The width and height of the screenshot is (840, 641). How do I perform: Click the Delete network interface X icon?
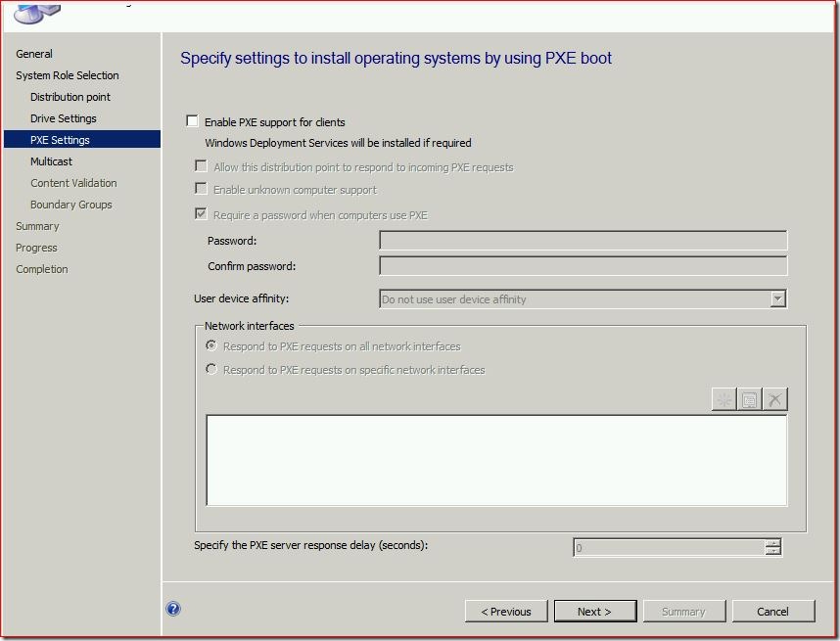pos(775,399)
